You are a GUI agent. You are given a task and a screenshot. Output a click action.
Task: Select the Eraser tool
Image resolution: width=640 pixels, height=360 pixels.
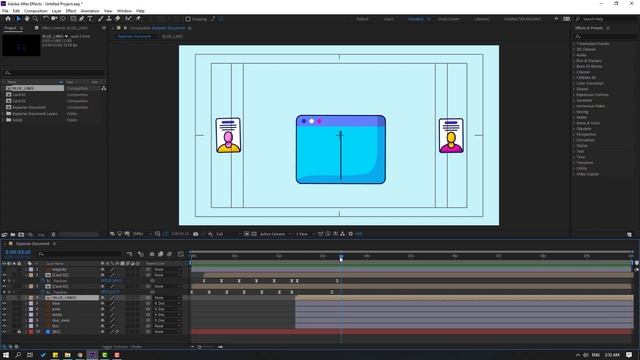[x=118, y=19]
